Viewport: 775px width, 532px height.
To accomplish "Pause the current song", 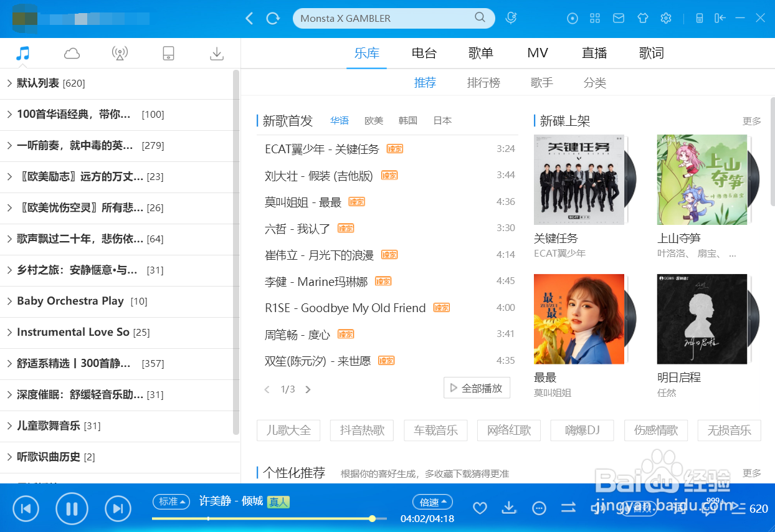I will point(72,508).
